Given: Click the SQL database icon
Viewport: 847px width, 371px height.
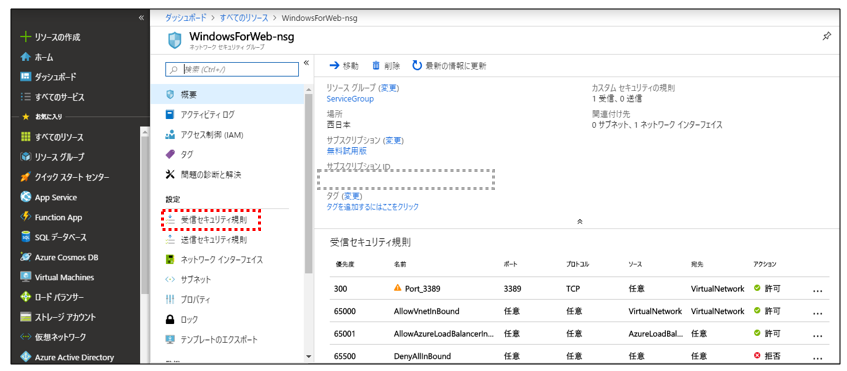Looking at the screenshot, I should coord(25,237).
